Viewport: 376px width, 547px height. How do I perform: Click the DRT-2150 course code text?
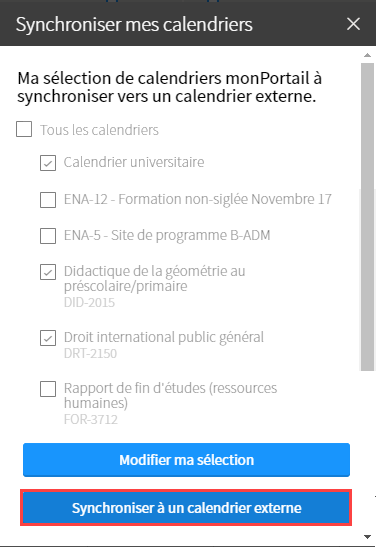(90, 354)
